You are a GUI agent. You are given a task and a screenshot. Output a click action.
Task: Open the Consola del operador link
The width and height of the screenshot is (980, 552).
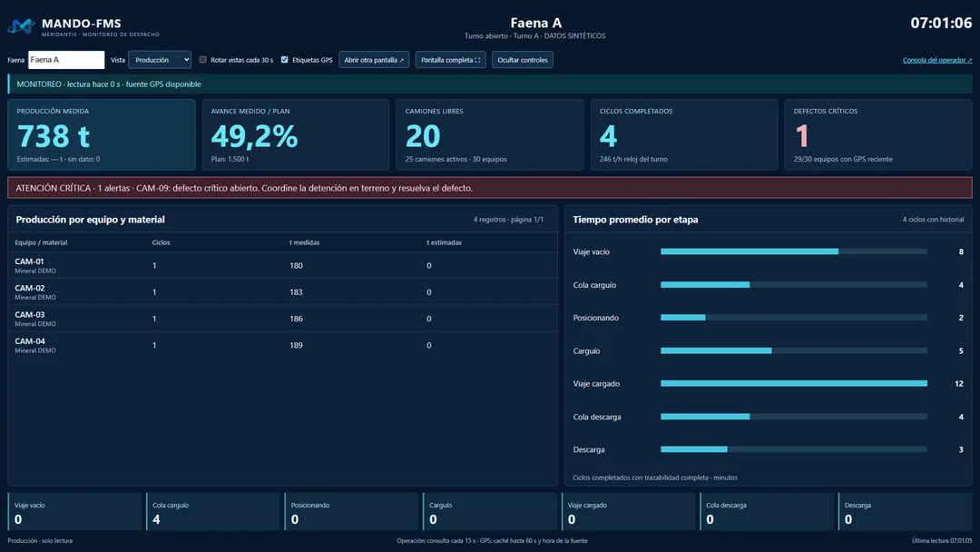(x=937, y=60)
